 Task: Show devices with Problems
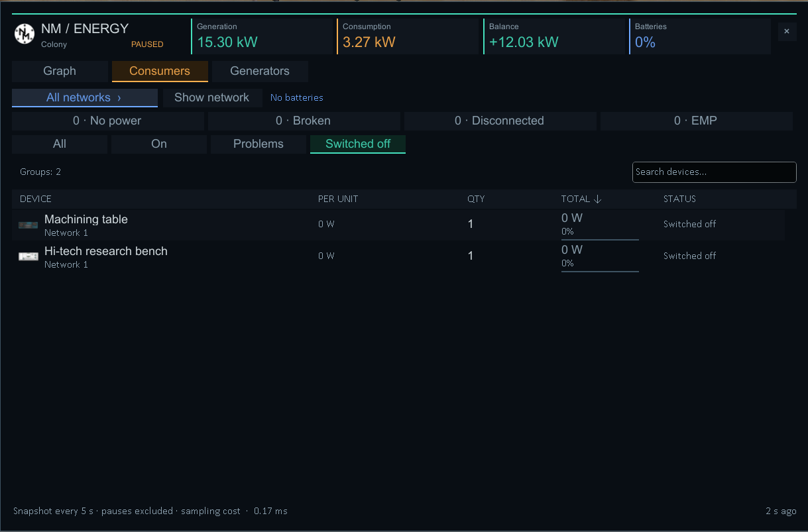259,144
